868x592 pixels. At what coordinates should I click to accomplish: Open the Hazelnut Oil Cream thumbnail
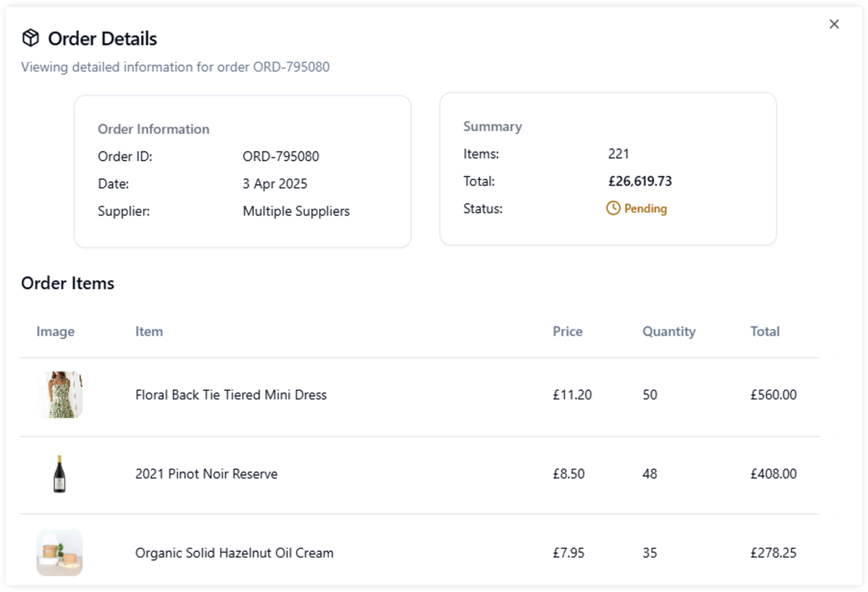pos(60,553)
